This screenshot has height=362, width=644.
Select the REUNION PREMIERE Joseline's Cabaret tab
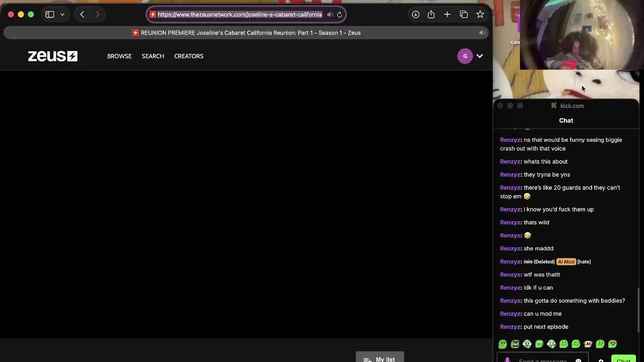click(x=246, y=33)
